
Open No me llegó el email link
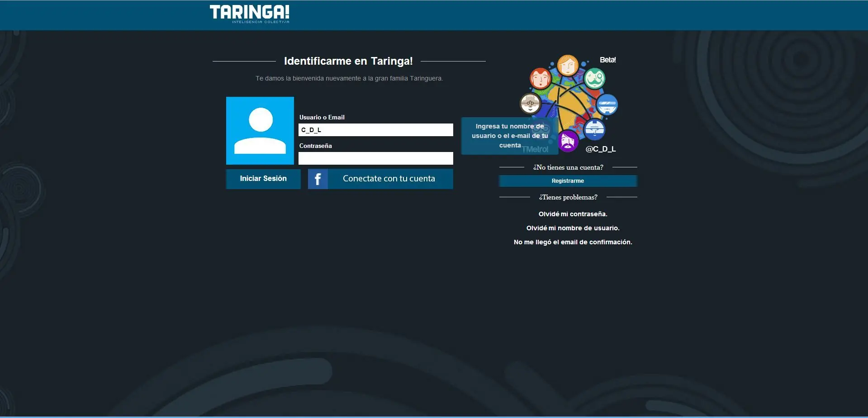point(573,242)
